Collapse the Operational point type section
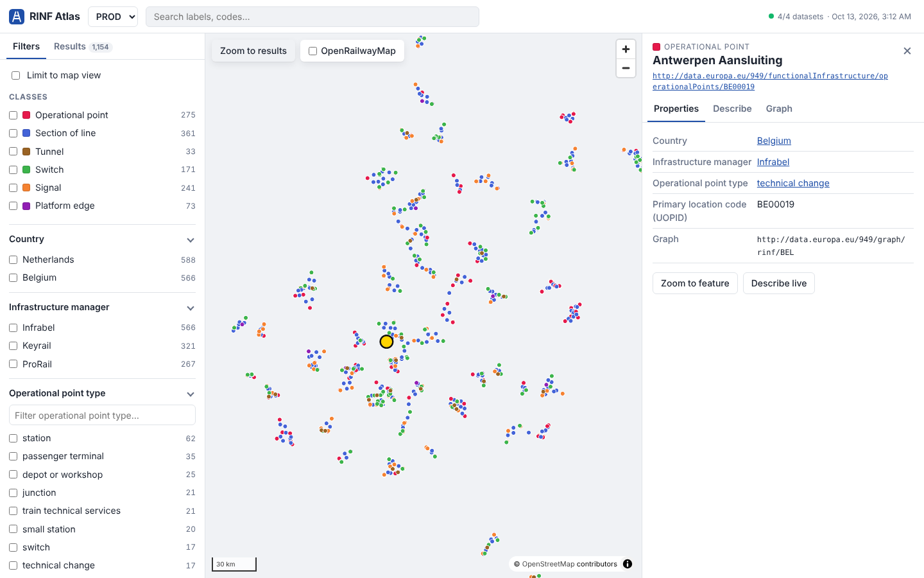 (190, 394)
